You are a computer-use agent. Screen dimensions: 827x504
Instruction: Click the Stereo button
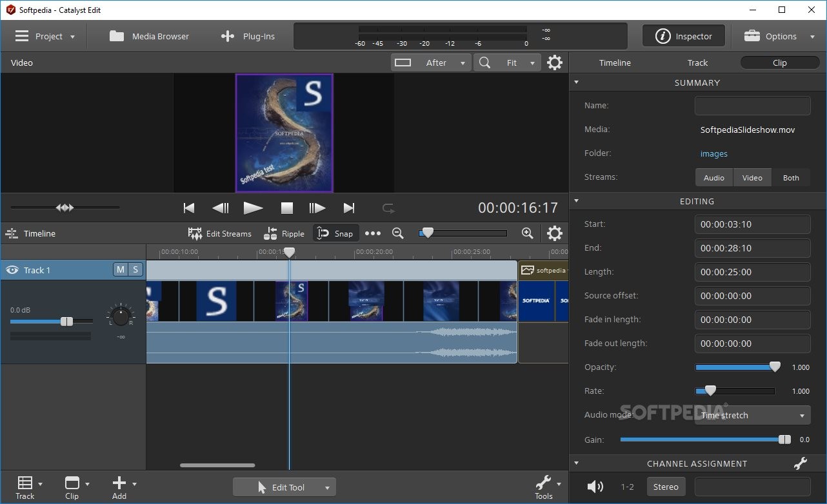(666, 487)
